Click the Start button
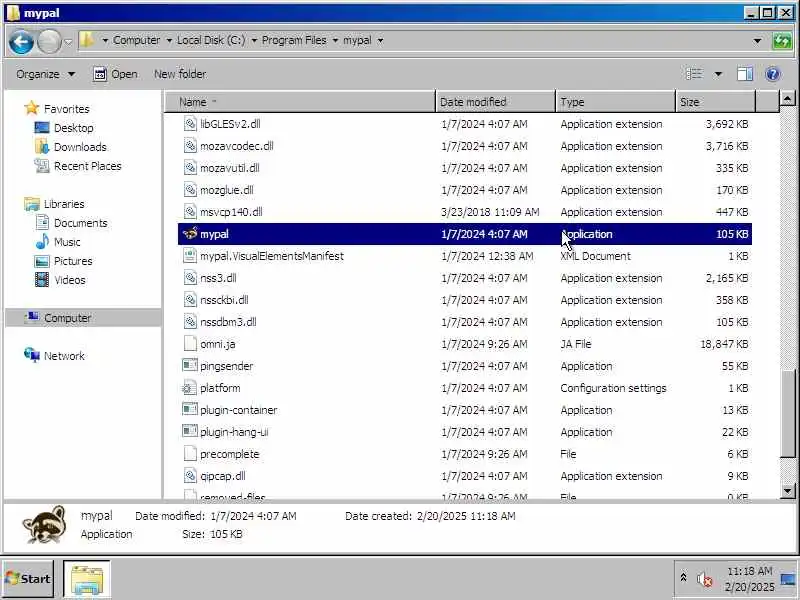800x600 pixels. click(x=28, y=579)
